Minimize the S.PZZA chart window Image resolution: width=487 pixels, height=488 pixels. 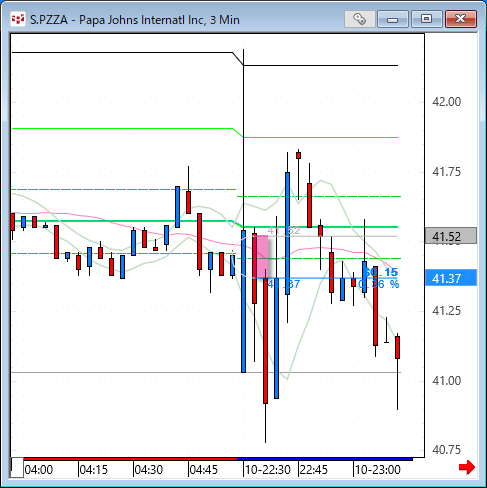click(393, 19)
